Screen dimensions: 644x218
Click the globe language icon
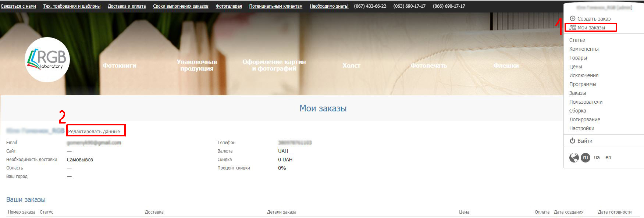pos(574,157)
